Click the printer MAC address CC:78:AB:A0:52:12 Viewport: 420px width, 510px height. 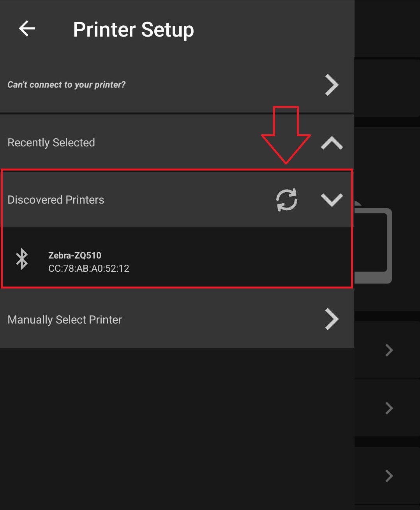(x=89, y=268)
